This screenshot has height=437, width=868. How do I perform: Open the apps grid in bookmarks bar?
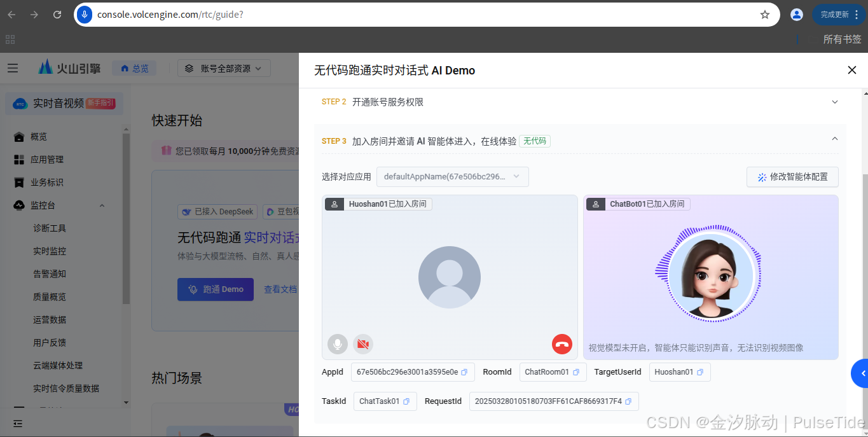10,39
